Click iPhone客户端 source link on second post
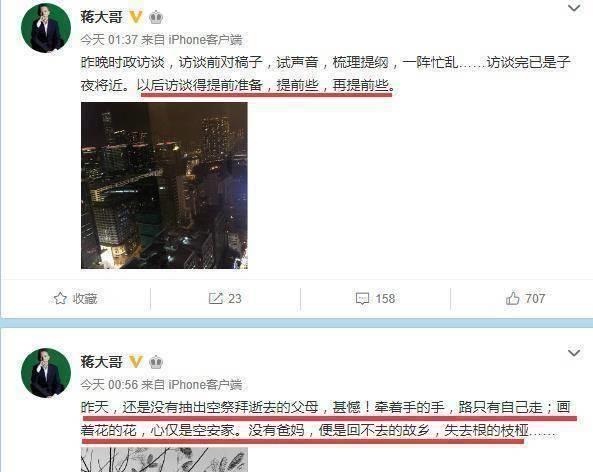The image size is (593, 472). tap(205, 385)
